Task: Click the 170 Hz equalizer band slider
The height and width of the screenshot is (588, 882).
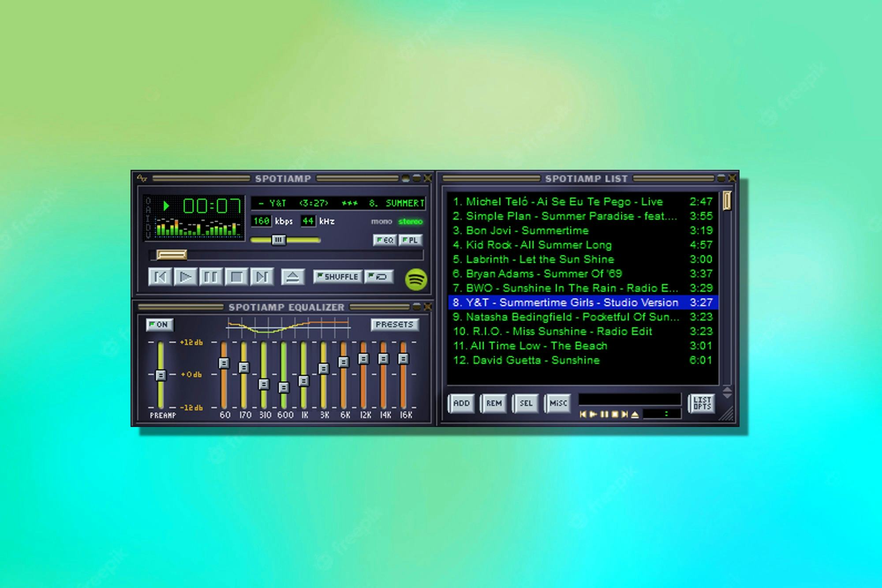Action: 244,367
